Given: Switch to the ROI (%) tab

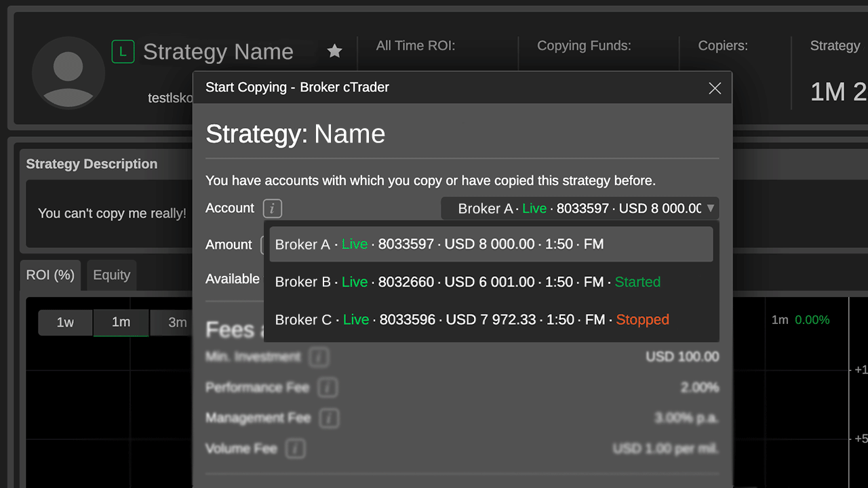Looking at the screenshot, I should click(x=50, y=274).
